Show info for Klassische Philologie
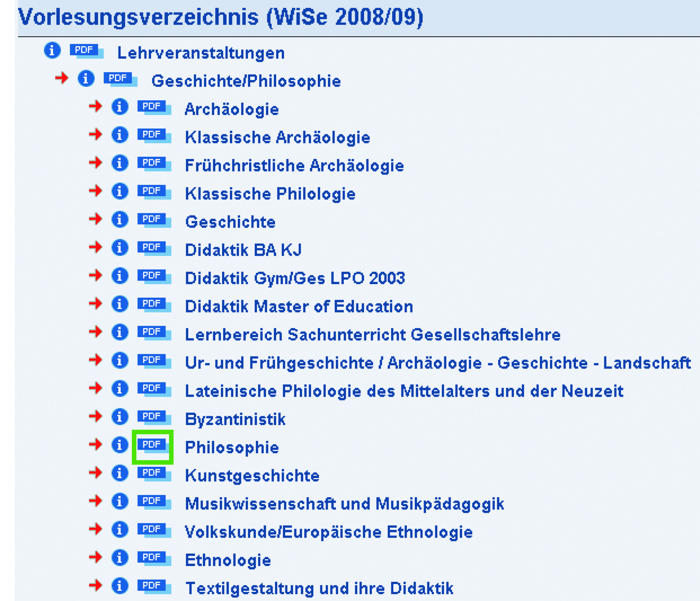The height and width of the screenshot is (601, 700). click(120, 191)
